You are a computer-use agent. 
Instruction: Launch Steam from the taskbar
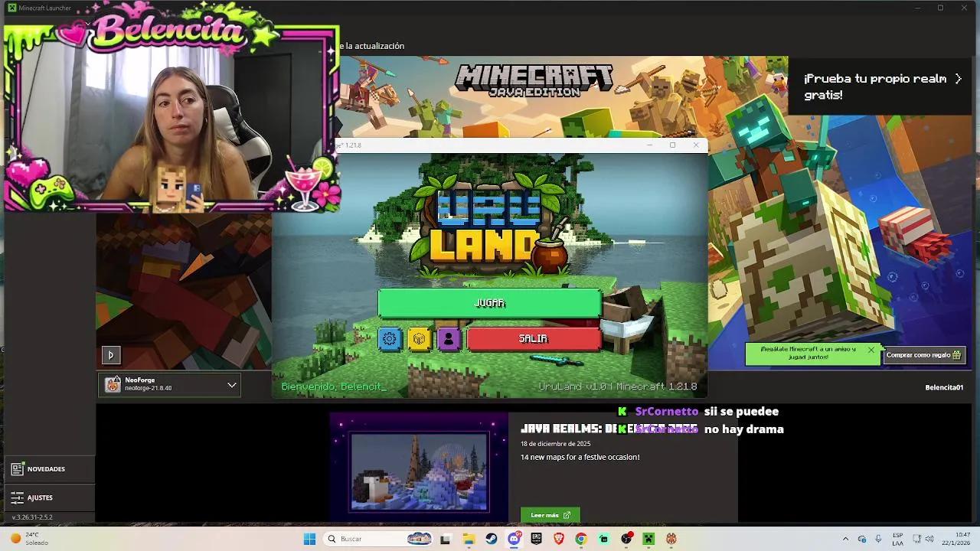click(491, 540)
